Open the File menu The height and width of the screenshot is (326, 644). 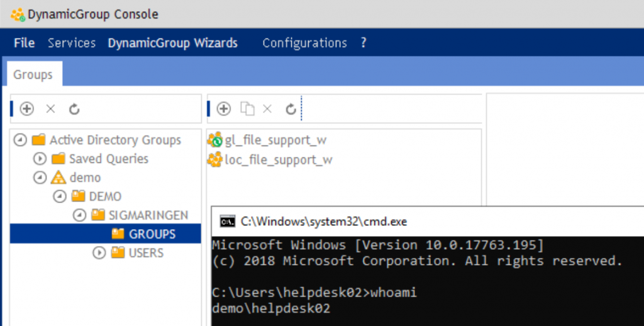click(25, 43)
